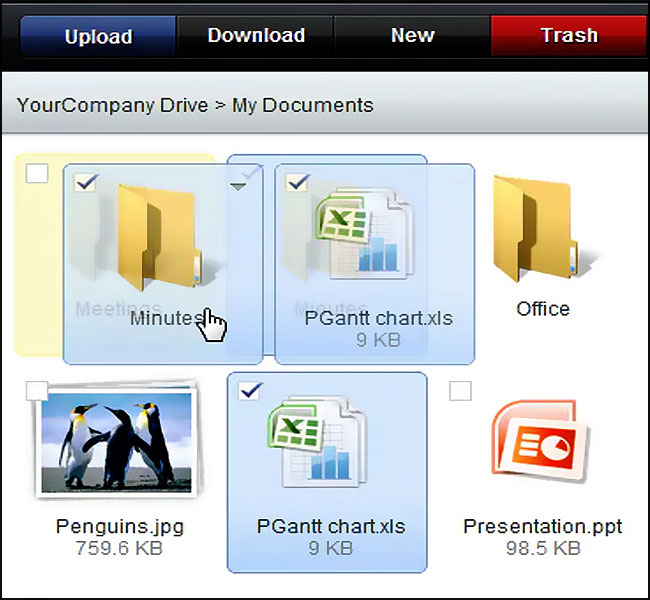
Task: Uncheck the Minutes folder checkbox
Action: pos(86,182)
